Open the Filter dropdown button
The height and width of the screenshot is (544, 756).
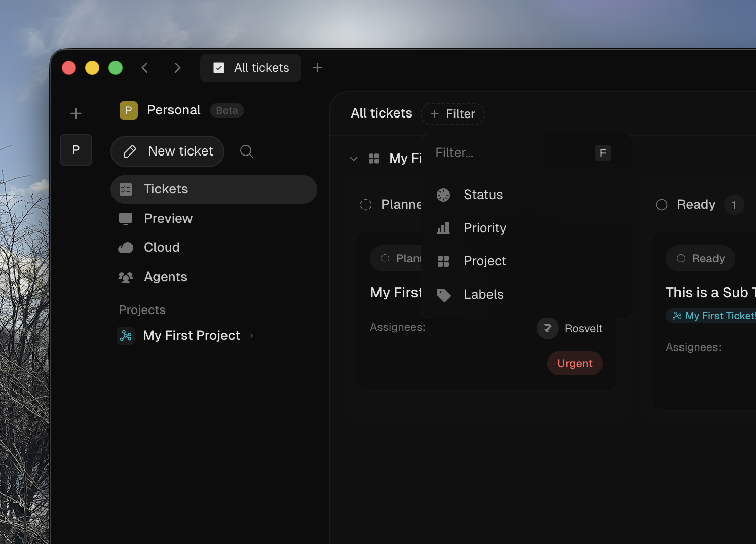pyautogui.click(x=453, y=114)
